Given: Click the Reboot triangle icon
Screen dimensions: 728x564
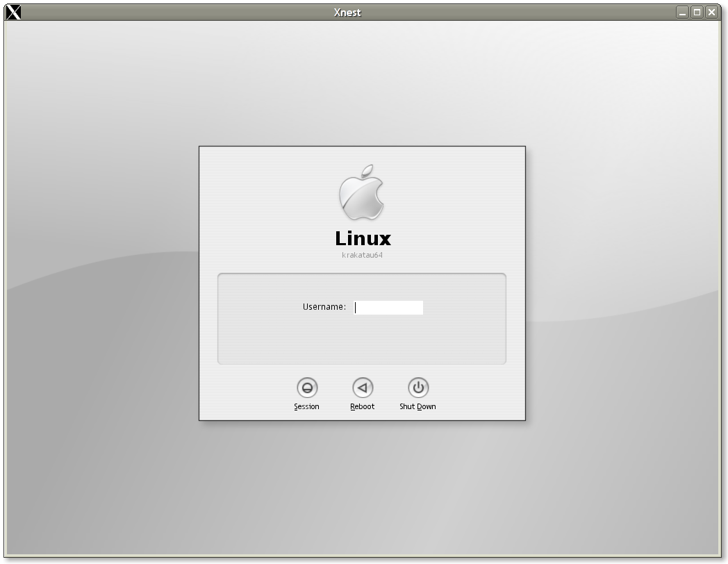Looking at the screenshot, I should (x=363, y=388).
